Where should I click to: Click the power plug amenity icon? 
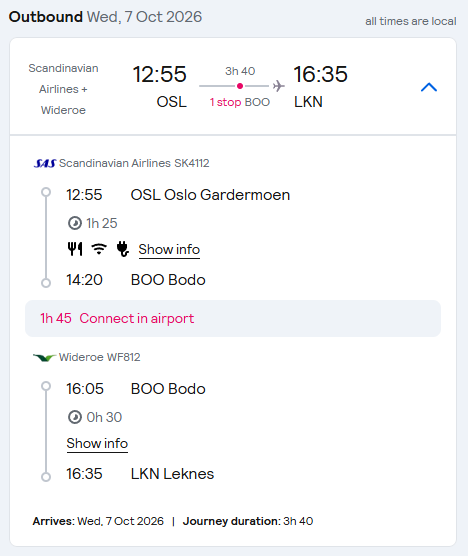(x=123, y=249)
